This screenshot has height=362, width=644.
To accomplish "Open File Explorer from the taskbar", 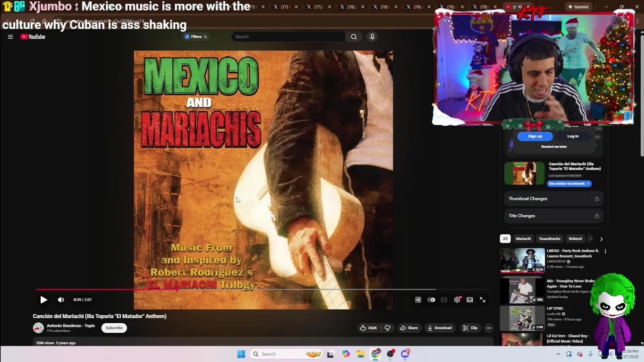I will (361, 354).
